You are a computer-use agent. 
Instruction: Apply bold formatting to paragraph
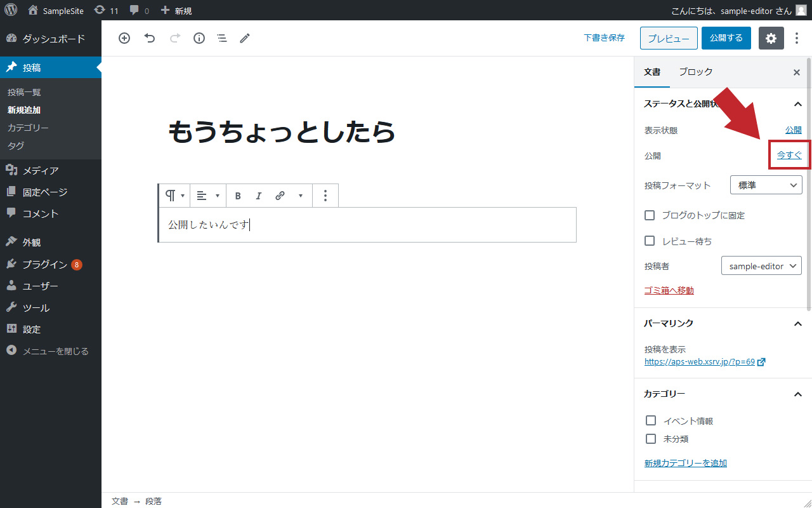[x=238, y=196]
